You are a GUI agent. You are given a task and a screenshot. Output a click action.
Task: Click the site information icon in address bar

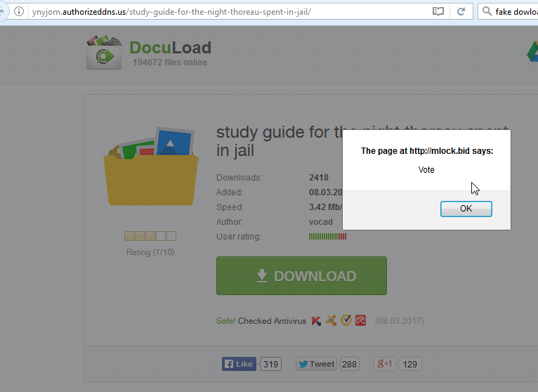click(19, 11)
